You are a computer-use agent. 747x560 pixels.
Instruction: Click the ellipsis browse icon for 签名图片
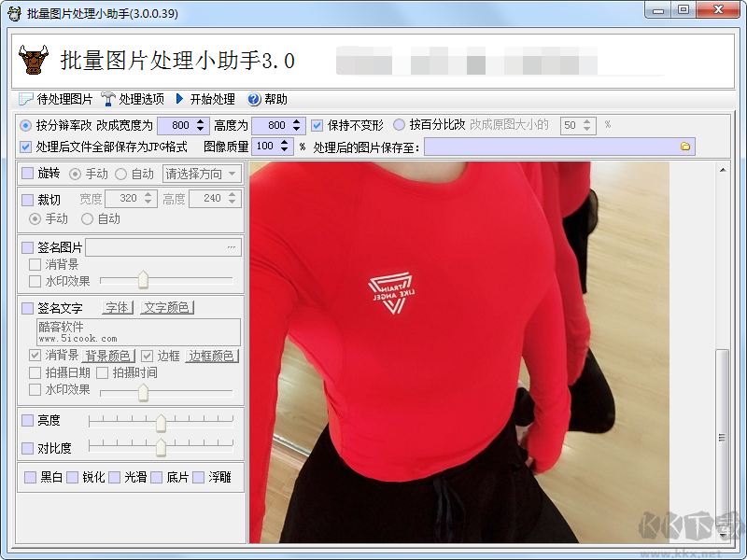pos(231,247)
